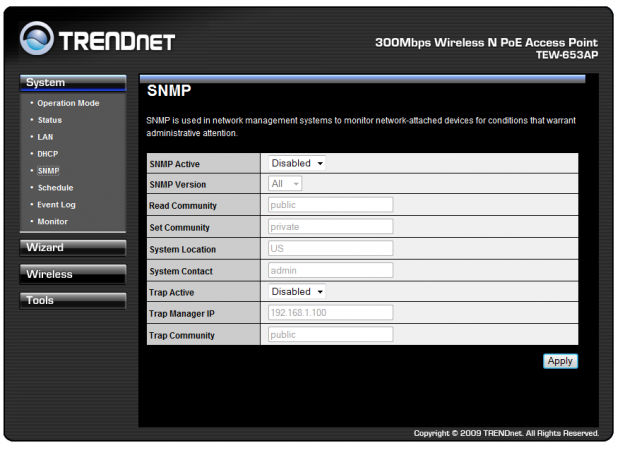This screenshot has height=450, width=620.
Task: Click the Read Community input field
Action: [x=331, y=205]
